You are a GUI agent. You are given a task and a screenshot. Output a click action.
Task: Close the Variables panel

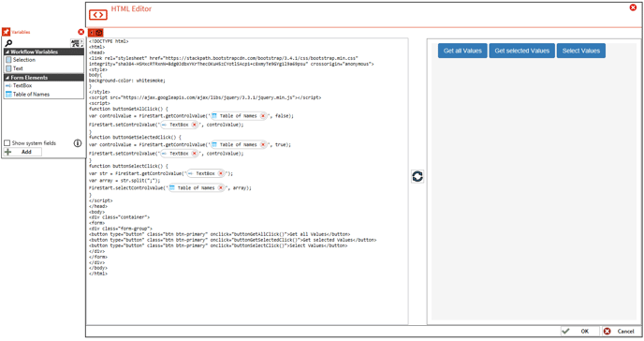point(80,32)
